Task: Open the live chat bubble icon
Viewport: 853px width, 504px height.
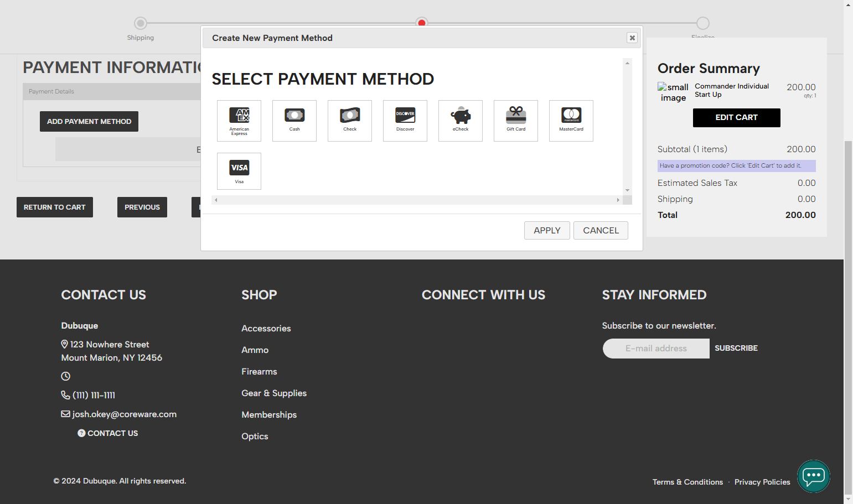Action: tap(814, 476)
